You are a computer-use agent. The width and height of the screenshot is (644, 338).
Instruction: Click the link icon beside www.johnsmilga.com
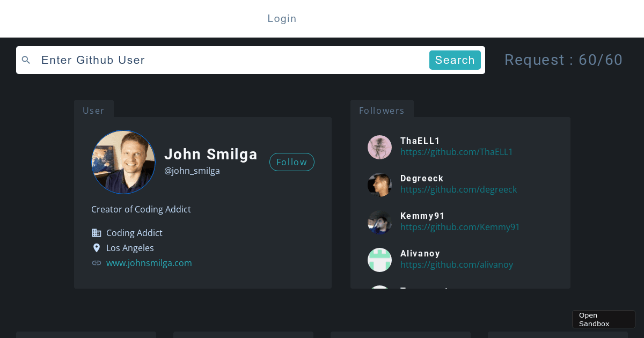(x=97, y=263)
